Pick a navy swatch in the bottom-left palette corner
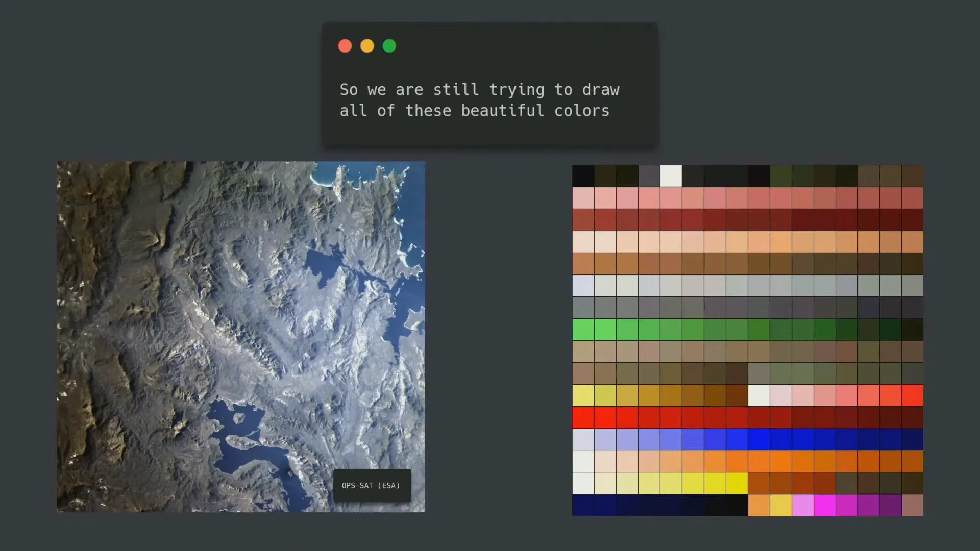 [x=583, y=505]
